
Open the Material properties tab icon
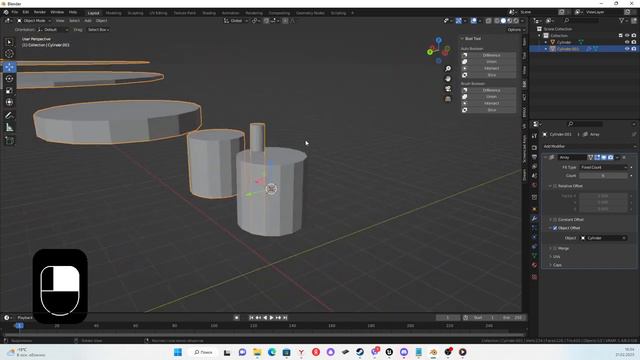(534, 265)
